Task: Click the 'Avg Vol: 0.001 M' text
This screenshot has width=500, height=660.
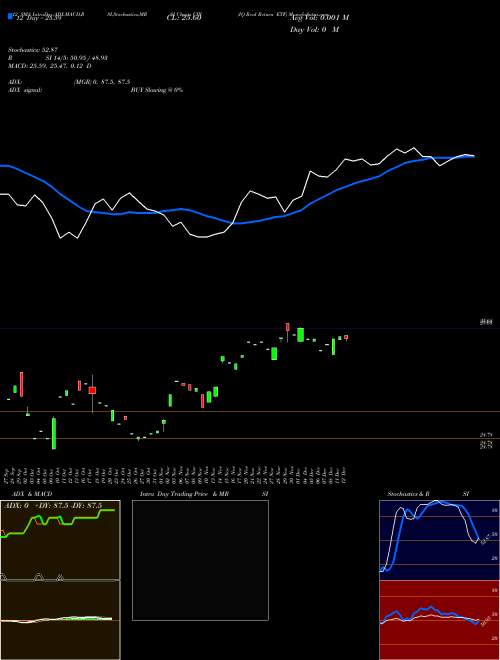Action: pyautogui.click(x=319, y=18)
